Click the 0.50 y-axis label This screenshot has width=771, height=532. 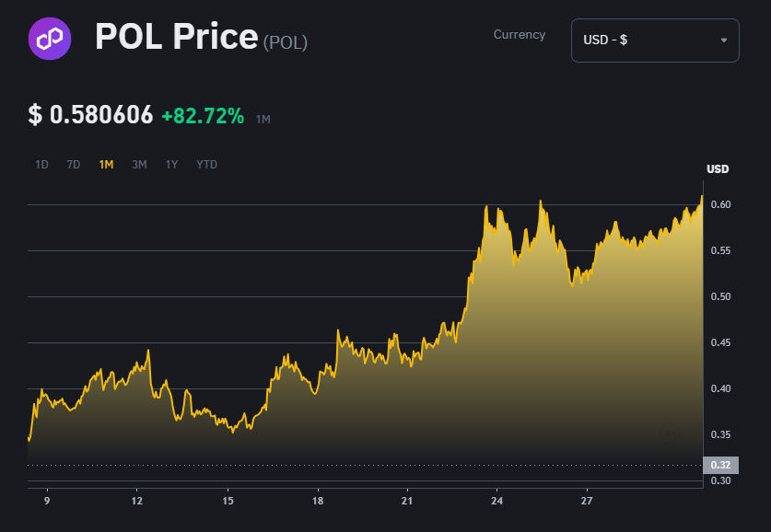click(x=721, y=296)
